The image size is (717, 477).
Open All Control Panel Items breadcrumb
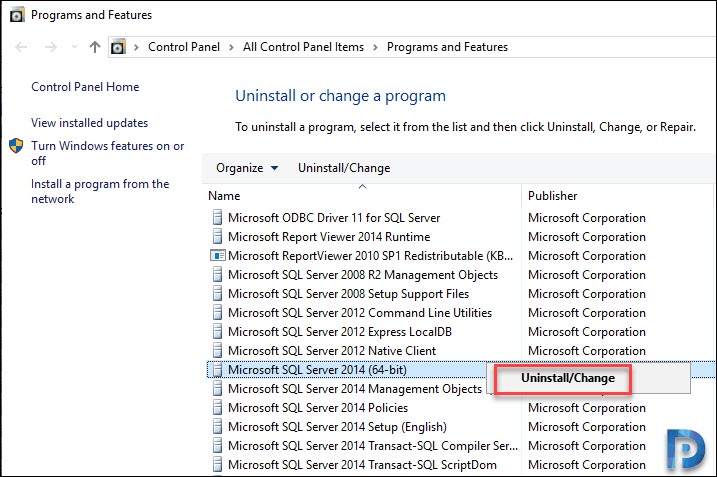(303, 47)
